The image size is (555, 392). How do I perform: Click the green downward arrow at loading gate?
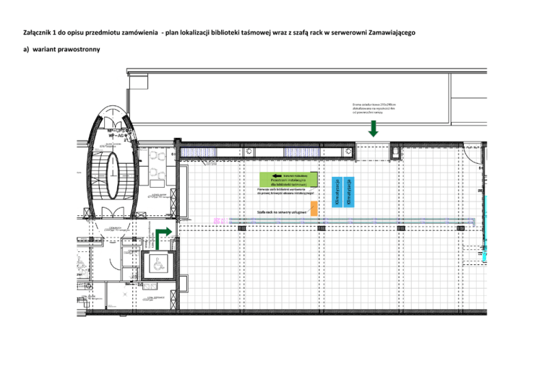pyautogui.click(x=373, y=129)
